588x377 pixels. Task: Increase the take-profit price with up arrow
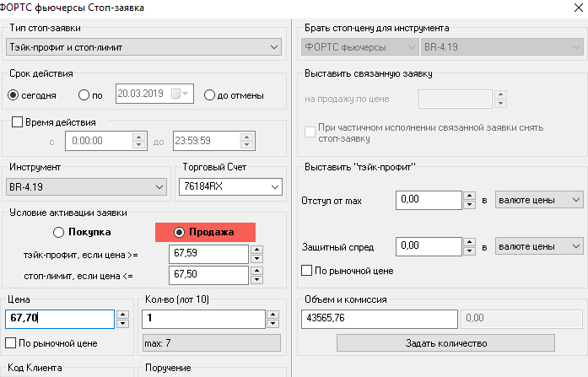click(x=256, y=250)
